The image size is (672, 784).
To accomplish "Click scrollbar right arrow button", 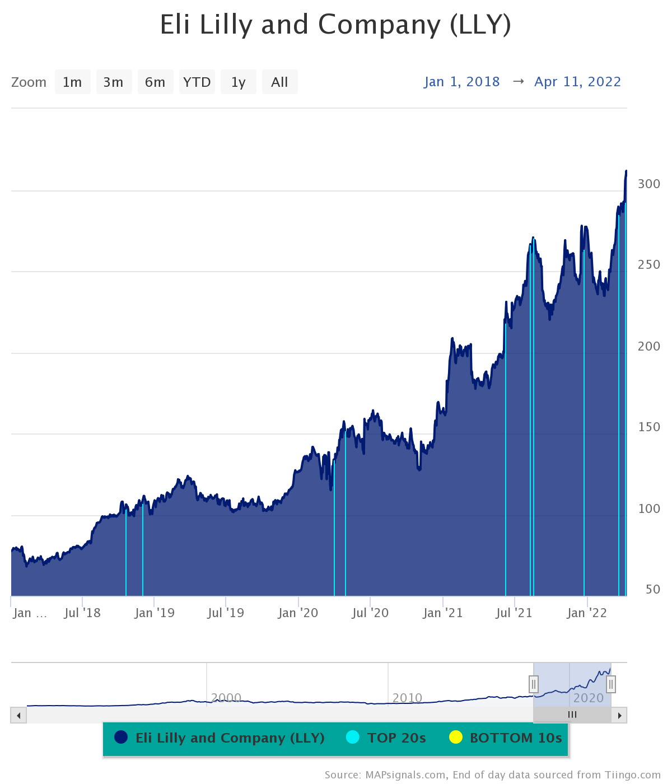I will click(x=619, y=715).
